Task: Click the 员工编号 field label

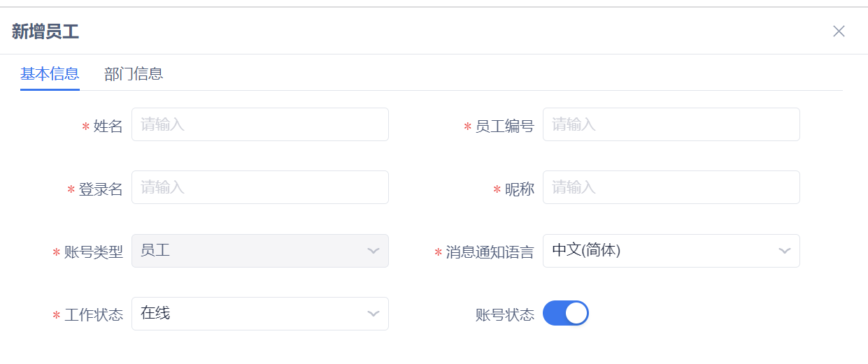Action: (x=504, y=126)
